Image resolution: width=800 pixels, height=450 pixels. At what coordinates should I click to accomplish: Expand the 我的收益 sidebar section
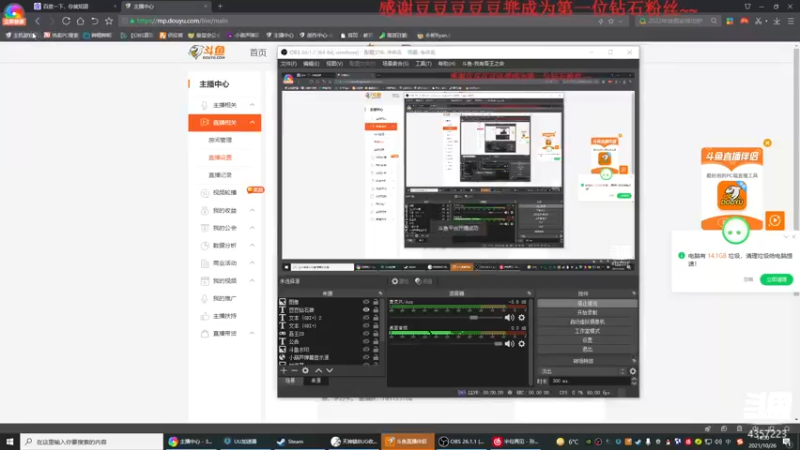tap(252, 210)
